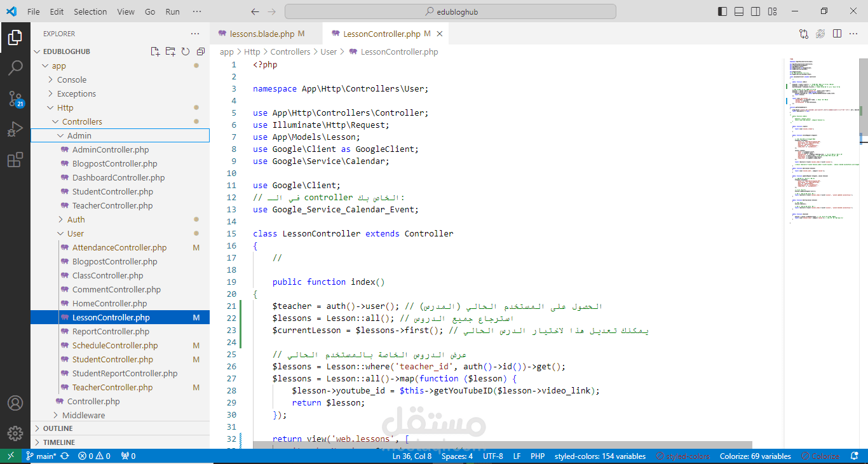This screenshot has height=464, width=868.
Task: Collapse the EDUBLOGHUB root folder
Action: (119, 51)
